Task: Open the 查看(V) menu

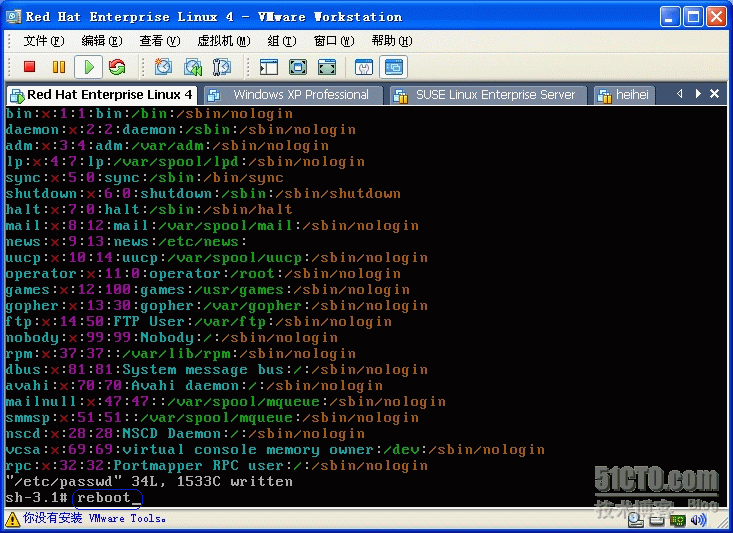Action: [x=159, y=41]
